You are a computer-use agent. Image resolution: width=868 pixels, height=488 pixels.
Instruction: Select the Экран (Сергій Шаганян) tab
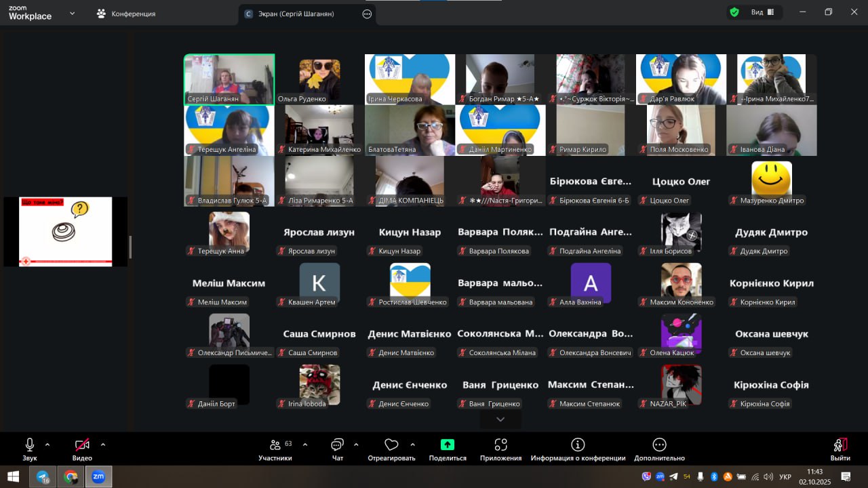pyautogui.click(x=298, y=14)
